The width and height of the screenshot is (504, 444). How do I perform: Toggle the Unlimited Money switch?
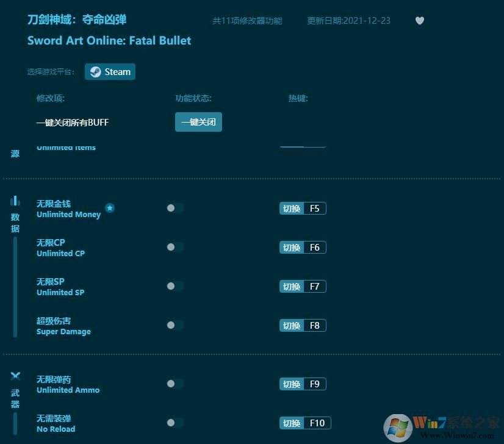175,208
